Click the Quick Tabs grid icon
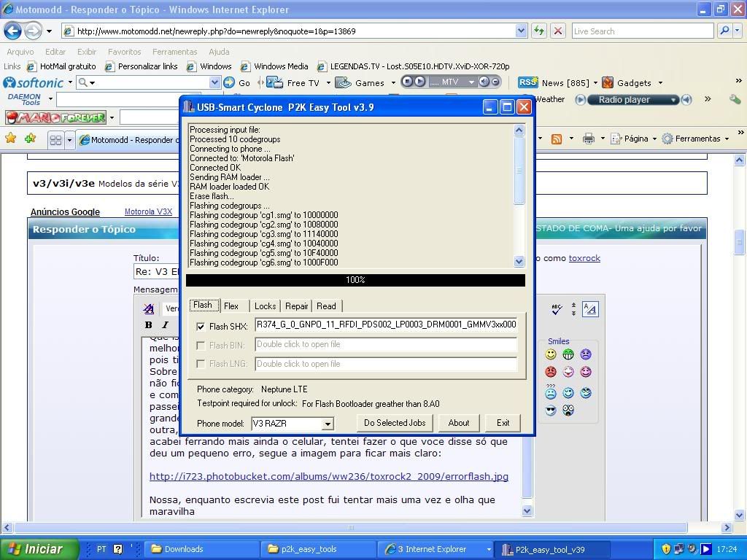Viewport: 747px width, 560px height. (x=55, y=140)
